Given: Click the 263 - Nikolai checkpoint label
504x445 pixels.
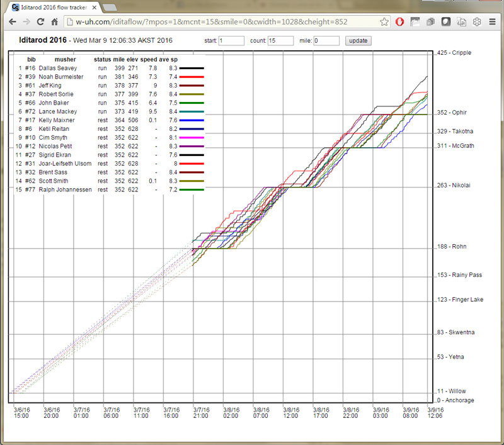Looking at the screenshot, I should [454, 185].
